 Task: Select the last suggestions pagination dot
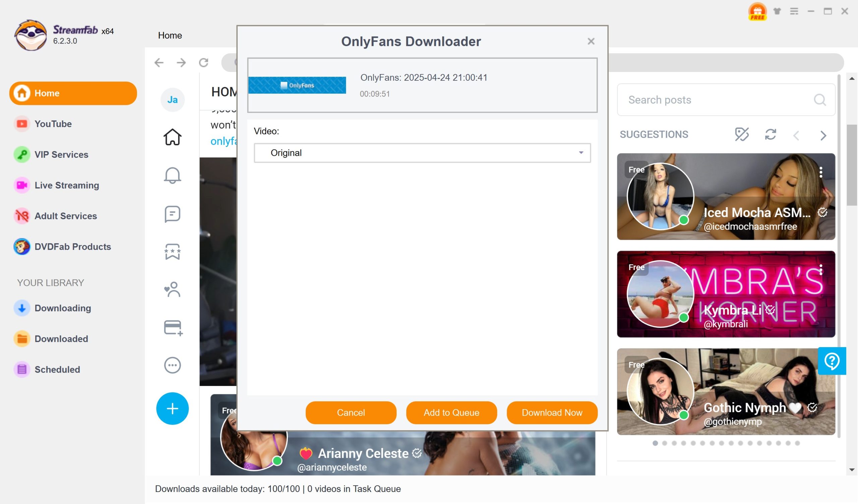[x=797, y=443]
